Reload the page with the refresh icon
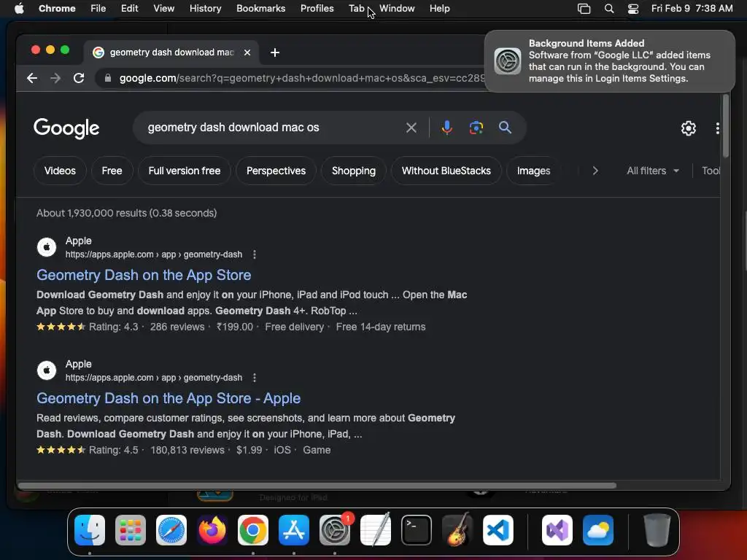This screenshot has height=560, width=747. pyautogui.click(x=79, y=78)
